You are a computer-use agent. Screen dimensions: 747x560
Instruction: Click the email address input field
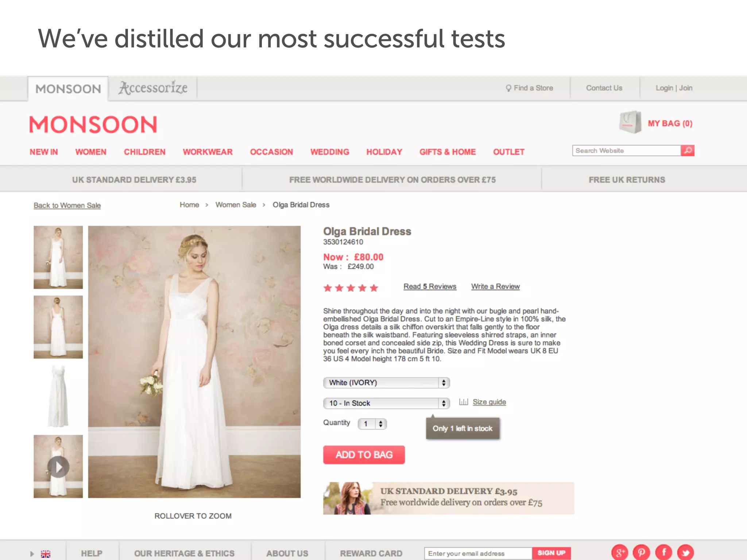point(478,553)
